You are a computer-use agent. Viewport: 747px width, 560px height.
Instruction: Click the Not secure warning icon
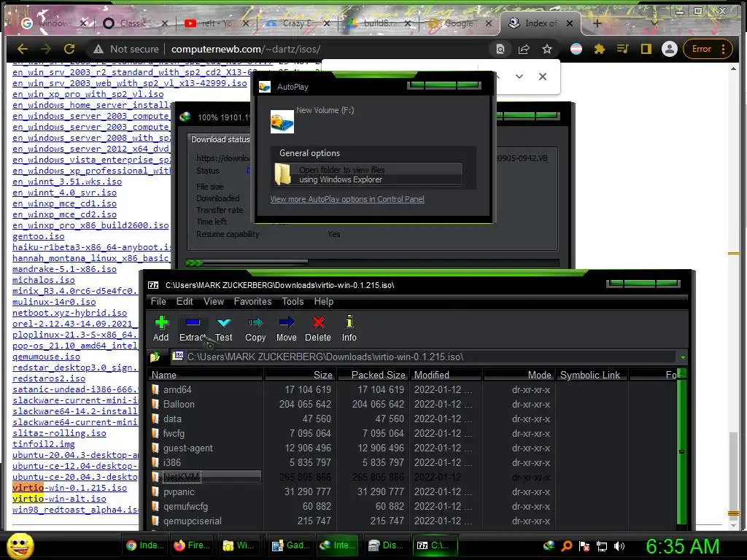coord(98,49)
